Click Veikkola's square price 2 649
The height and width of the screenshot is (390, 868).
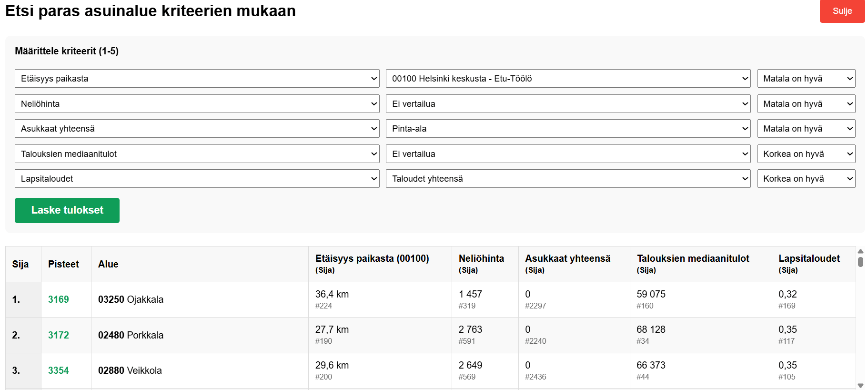pyautogui.click(x=470, y=365)
